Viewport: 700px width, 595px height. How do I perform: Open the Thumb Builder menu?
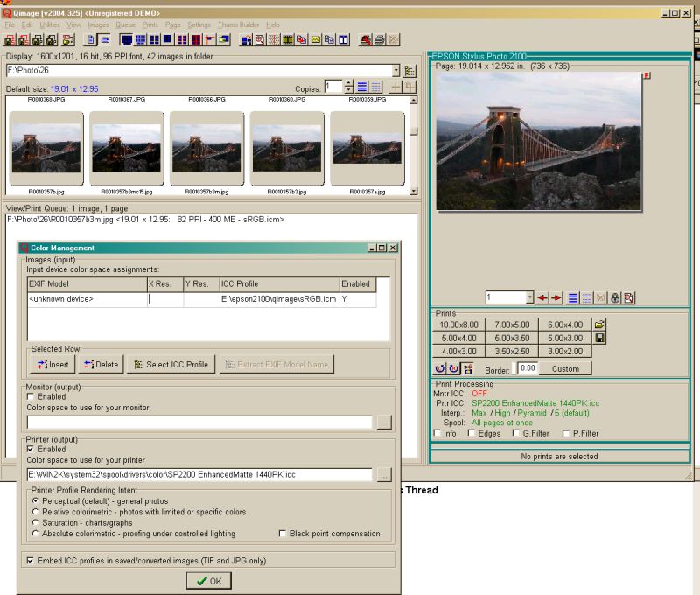point(238,24)
